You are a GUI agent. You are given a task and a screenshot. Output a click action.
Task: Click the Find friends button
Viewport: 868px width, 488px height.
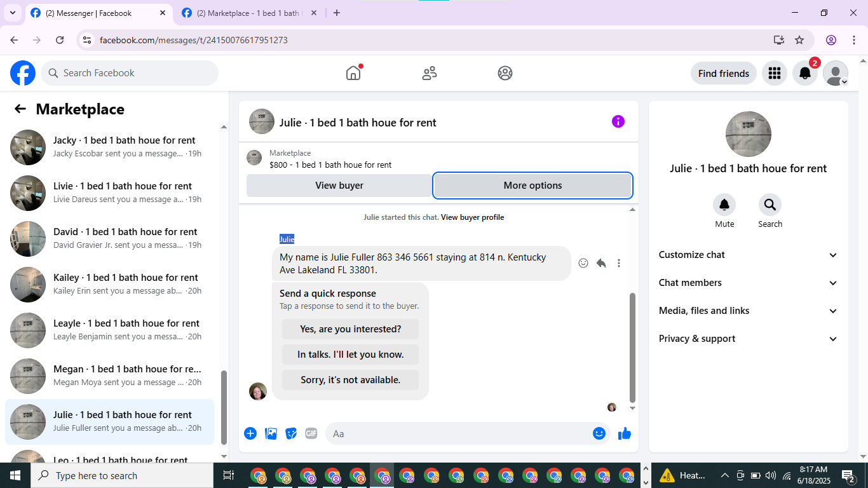pyautogui.click(x=724, y=73)
